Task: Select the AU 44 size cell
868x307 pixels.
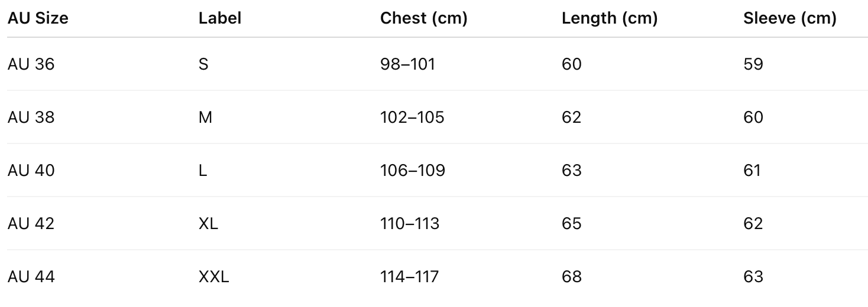Action: pos(31,276)
